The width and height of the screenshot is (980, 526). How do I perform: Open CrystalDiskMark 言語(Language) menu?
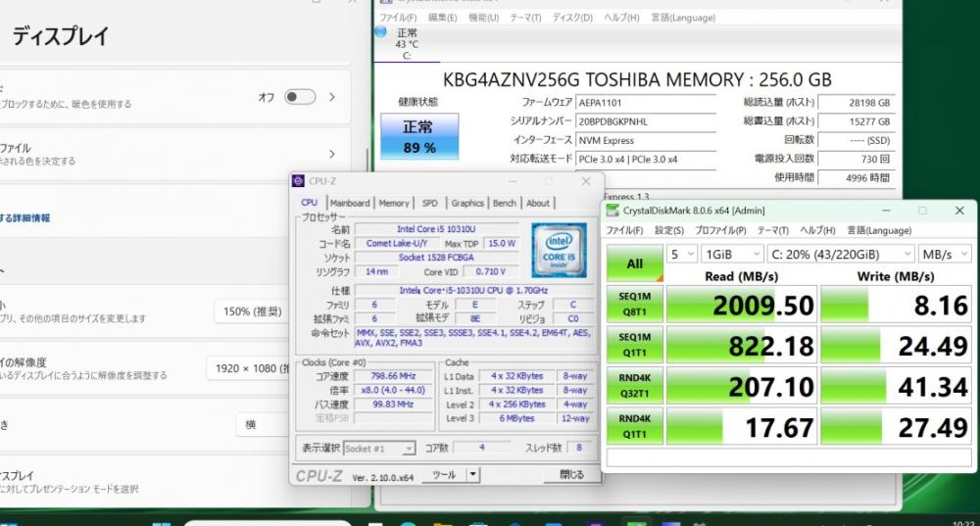(879, 230)
